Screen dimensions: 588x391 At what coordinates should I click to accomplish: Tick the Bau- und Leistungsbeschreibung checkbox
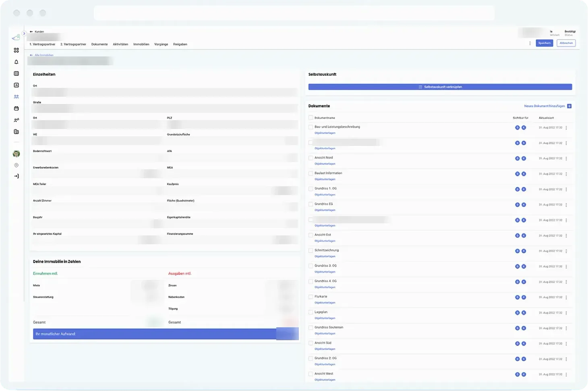click(x=311, y=127)
